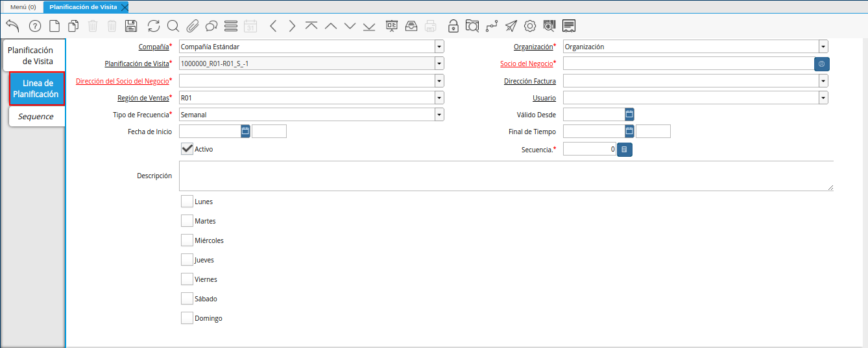Open archive inbox tray icon
The image size is (868, 348).
tap(411, 26)
